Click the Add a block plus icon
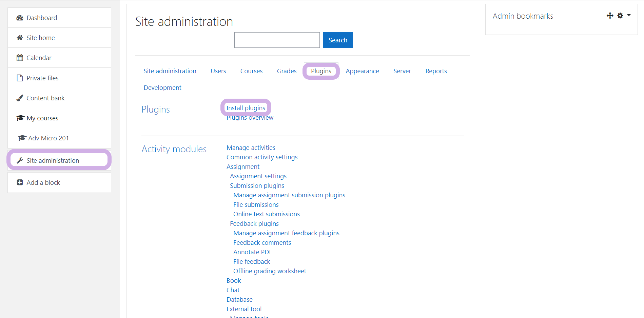Viewport: 644px width, 318px height. tap(20, 183)
